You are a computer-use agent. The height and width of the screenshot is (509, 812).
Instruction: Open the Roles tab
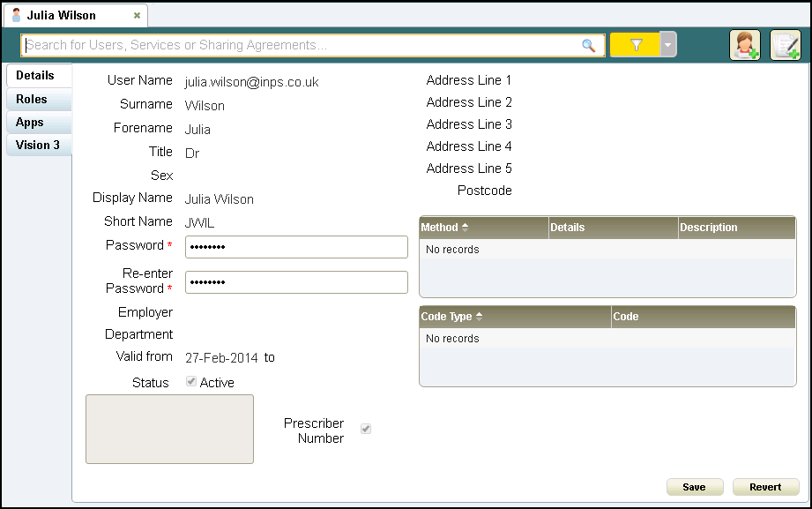coord(32,100)
